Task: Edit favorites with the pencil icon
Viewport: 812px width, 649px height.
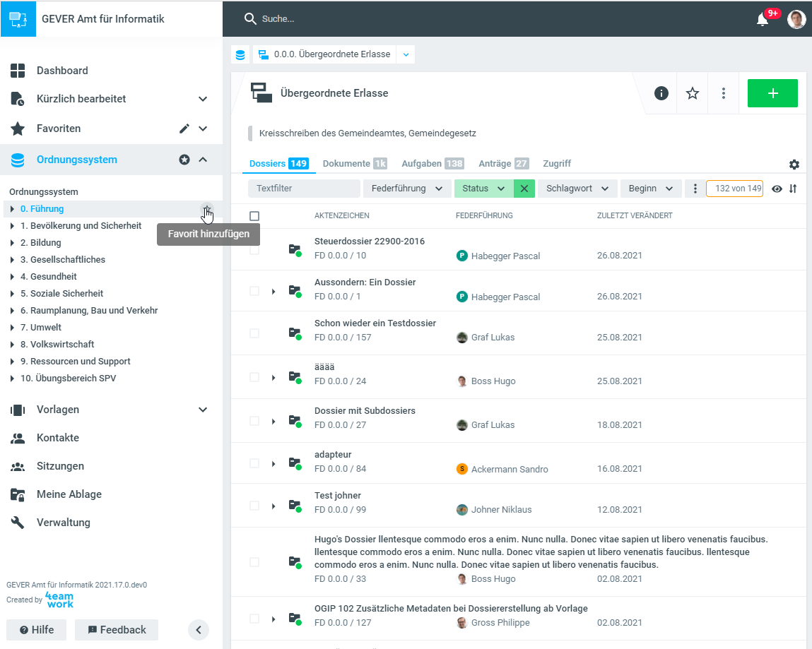Action: (x=184, y=129)
